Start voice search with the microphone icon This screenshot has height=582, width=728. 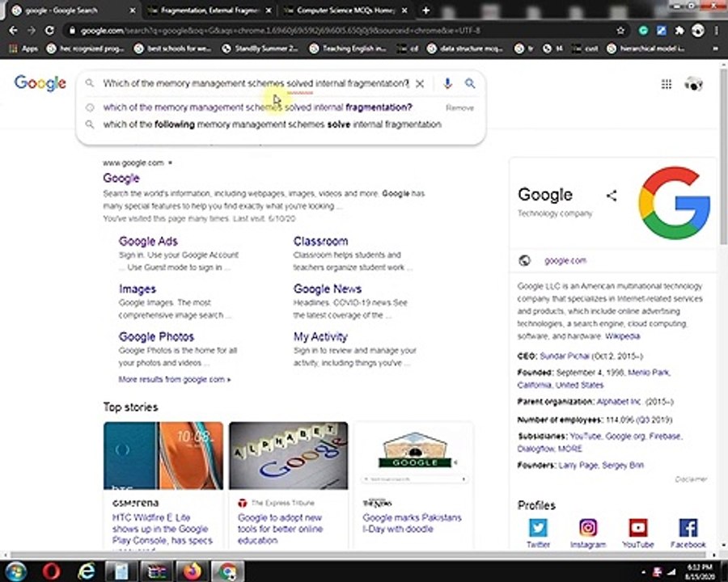point(447,83)
